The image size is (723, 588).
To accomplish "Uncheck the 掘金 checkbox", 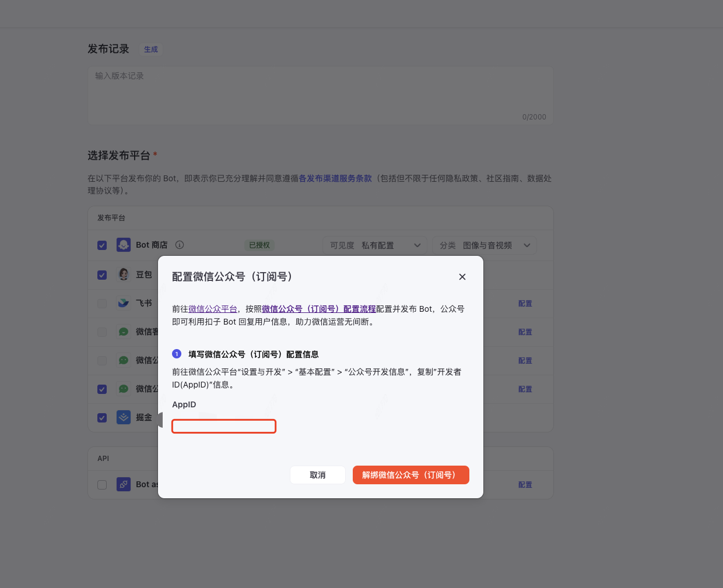I will pyautogui.click(x=102, y=418).
